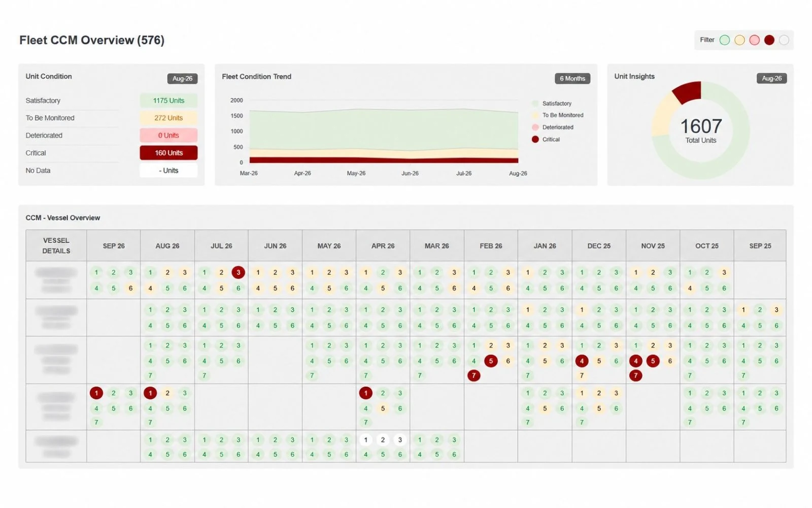
Task: Open the Aug-26 selector in Unit Condition
Action: 182,79
